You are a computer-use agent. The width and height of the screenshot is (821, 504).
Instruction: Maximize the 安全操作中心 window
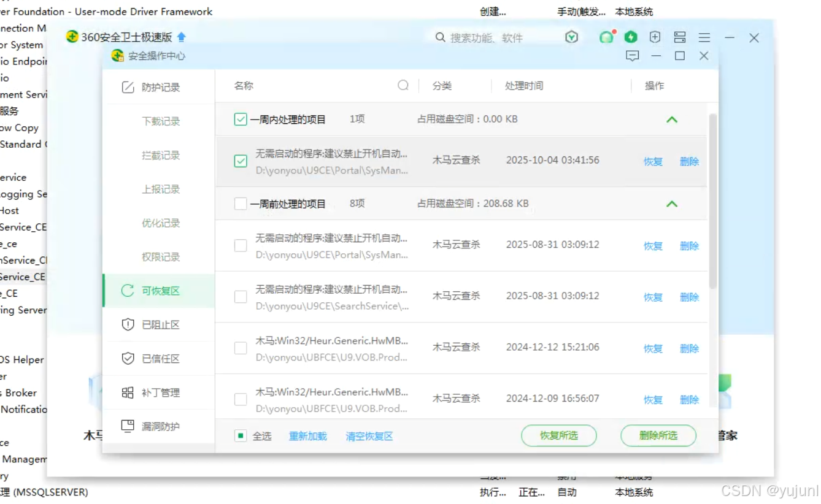(680, 56)
